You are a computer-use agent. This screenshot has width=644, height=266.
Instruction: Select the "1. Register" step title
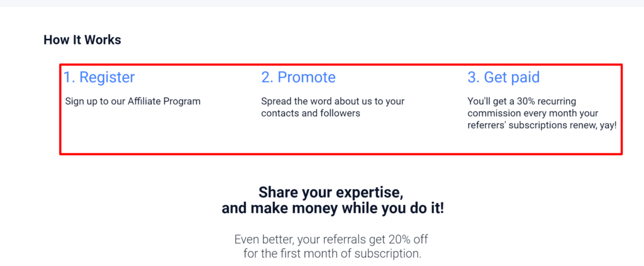[99, 77]
